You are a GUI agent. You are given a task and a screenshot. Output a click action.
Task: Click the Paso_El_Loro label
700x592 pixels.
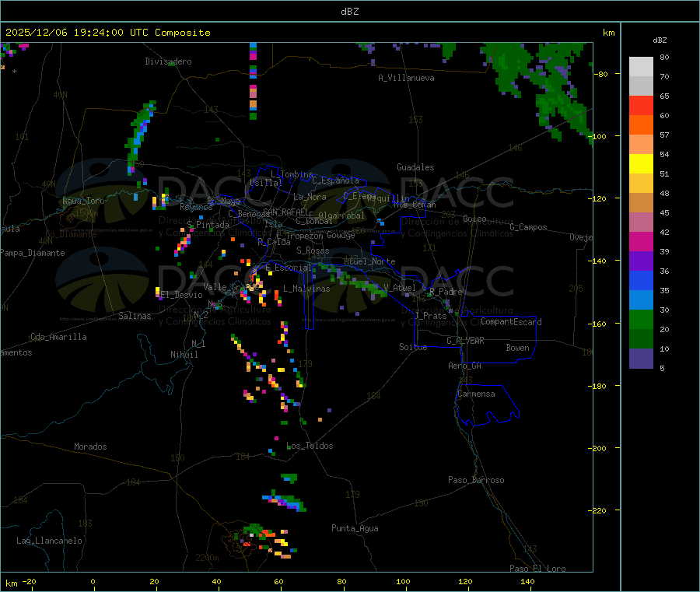pyautogui.click(x=538, y=569)
